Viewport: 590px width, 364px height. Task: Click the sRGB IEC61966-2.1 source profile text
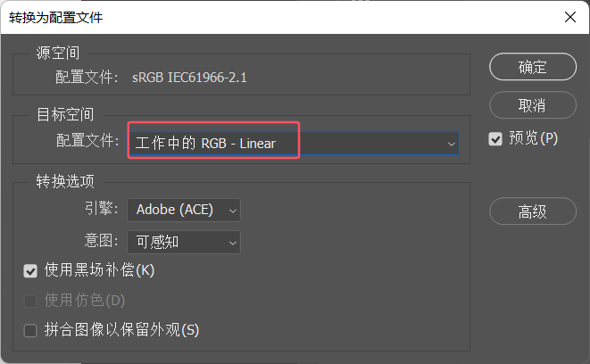pos(187,78)
